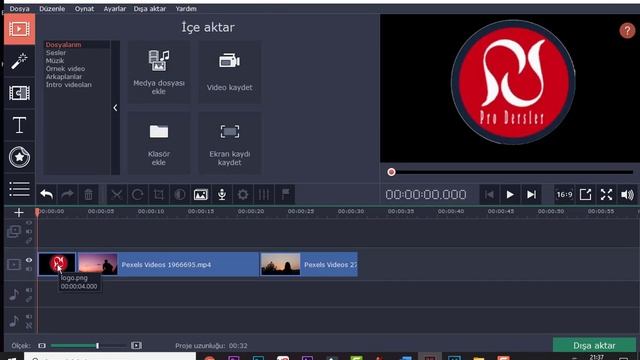
Task: Mute the main video track
Action: click(29, 269)
